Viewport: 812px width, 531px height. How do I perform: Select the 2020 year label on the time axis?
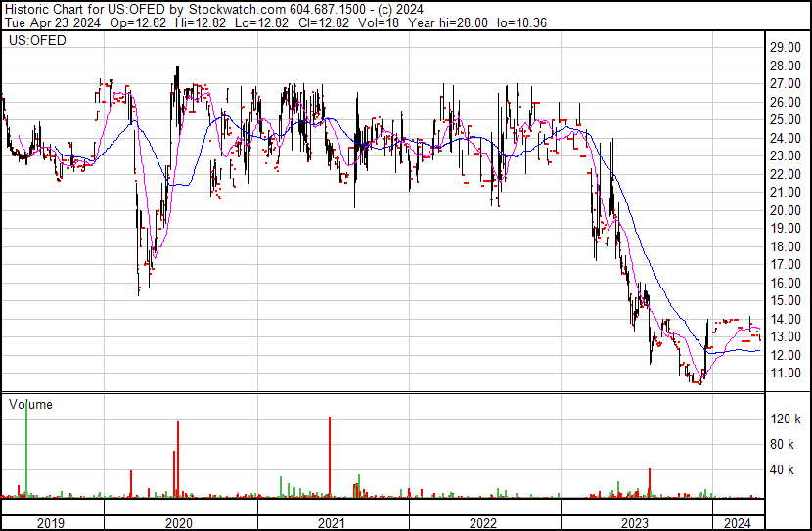(180, 523)
